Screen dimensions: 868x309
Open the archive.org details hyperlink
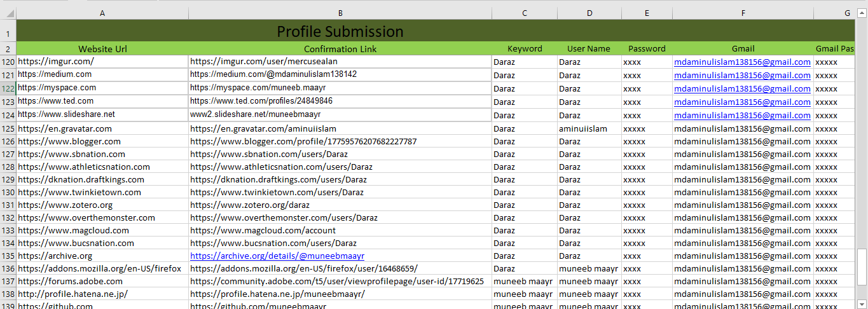[x=277, y=256]
